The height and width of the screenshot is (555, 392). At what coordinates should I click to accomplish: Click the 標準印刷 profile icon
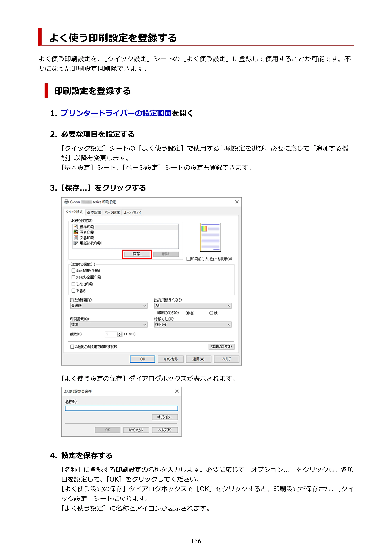[76, 227]
